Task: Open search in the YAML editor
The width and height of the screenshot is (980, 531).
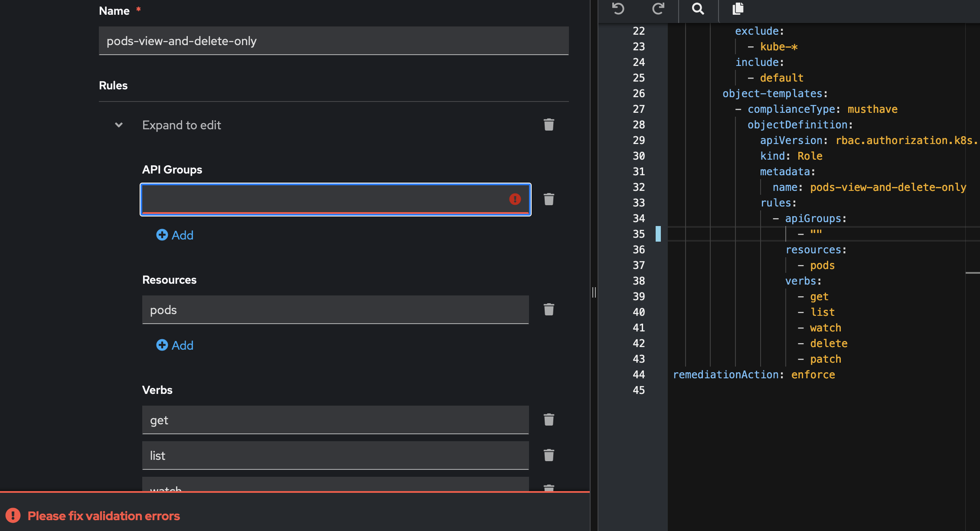Action: [x=698, y=9]
